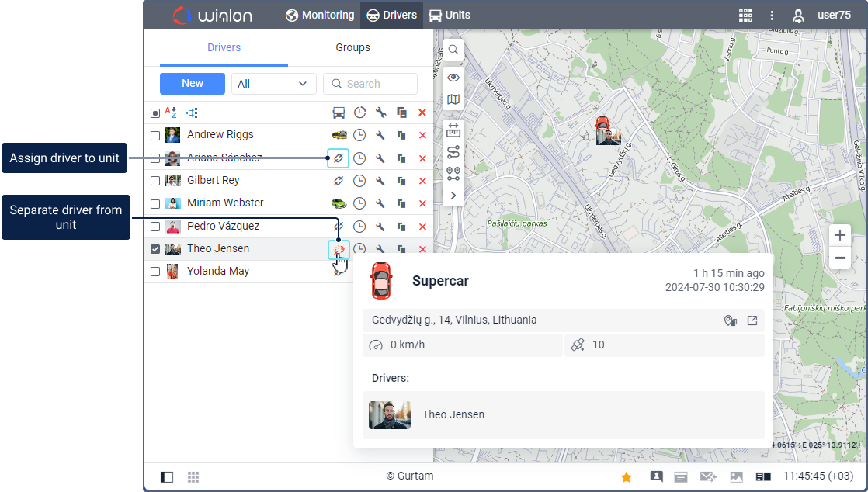Open the Monitoring tab
868x492 pixels.
320,15
